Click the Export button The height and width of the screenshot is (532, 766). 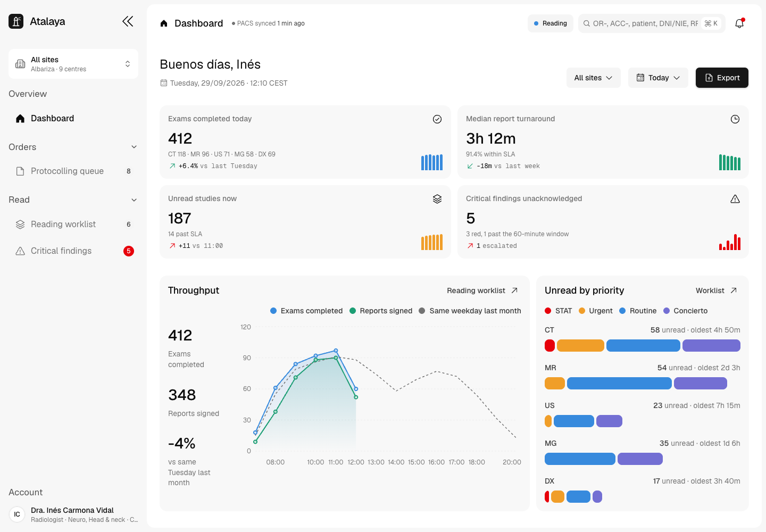(722, 78)
